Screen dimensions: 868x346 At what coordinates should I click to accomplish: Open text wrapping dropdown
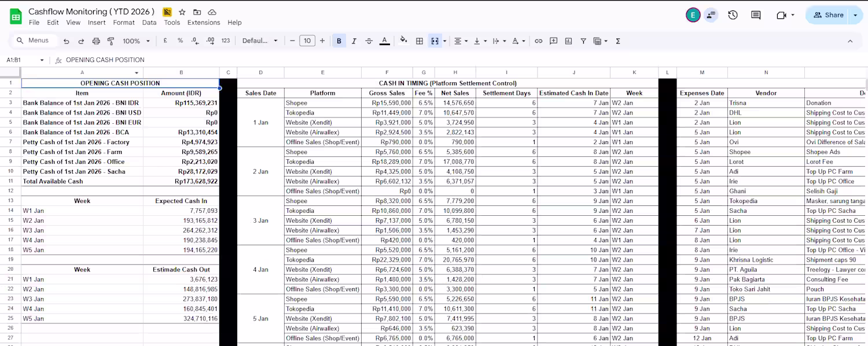499,41
